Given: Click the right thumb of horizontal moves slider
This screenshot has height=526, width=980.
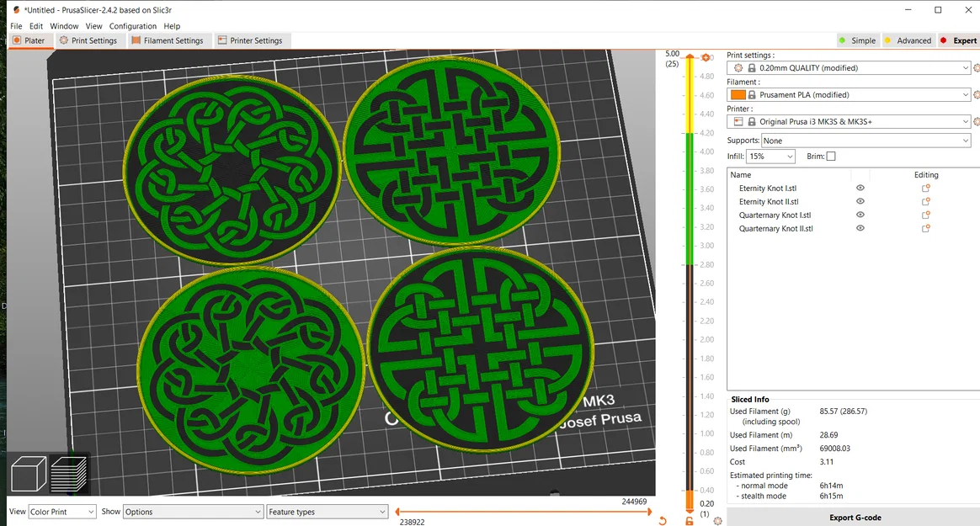Looking at the screenshot, I should point(649,512).
